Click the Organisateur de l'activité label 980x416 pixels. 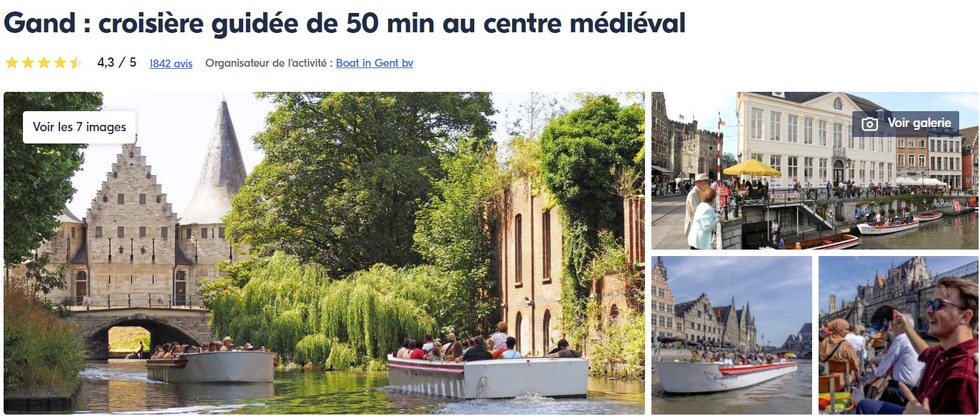pos(269,63)
